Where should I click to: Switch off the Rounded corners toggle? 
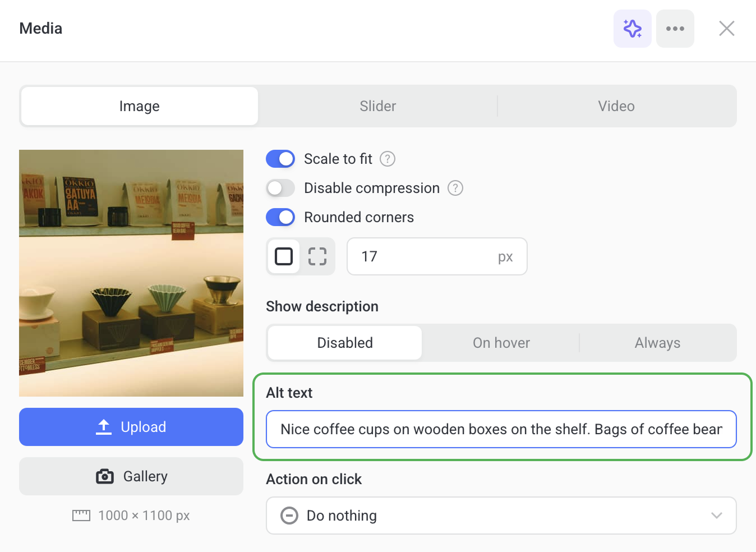coord(280,217)
